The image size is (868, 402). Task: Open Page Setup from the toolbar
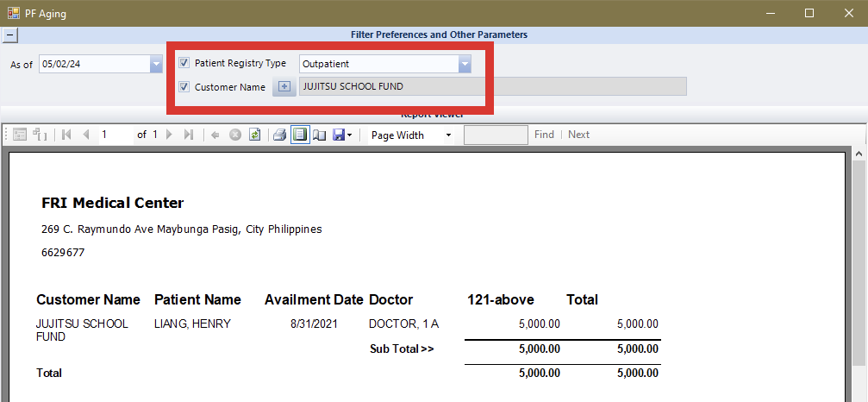click(x=319, y=135)
